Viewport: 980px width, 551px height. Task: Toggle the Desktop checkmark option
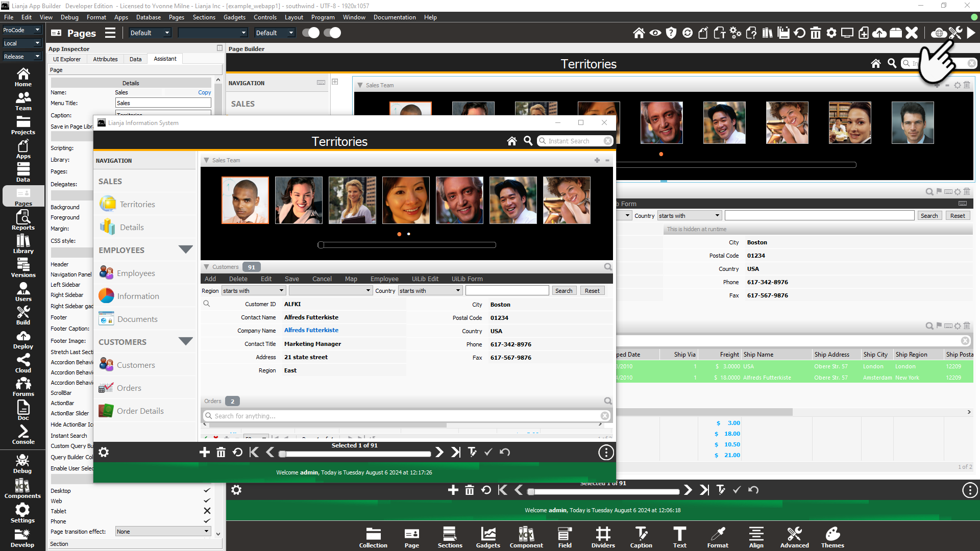point(207,491)
